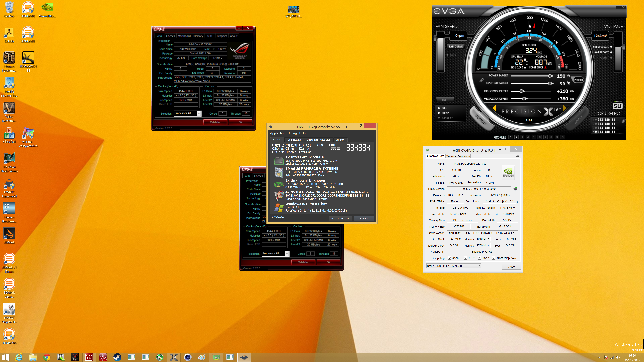644x362 pixels.
Task: Open the Validation tab in GPU-Z
Action: pos(464,156)
